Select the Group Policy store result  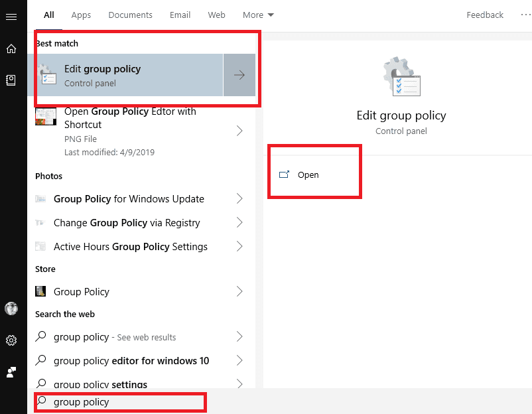(141, 291)
